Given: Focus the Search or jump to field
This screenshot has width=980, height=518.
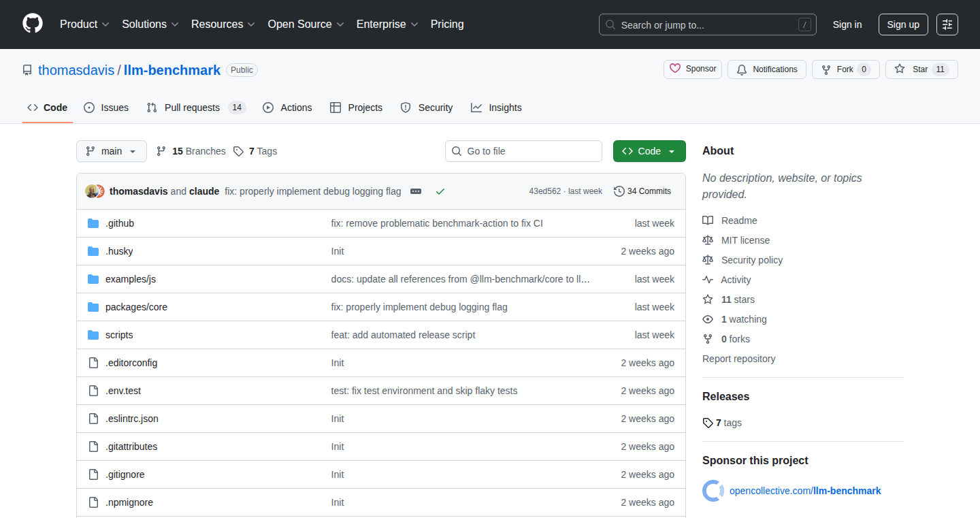Looking at the screenshot, I should click(708, 25).
